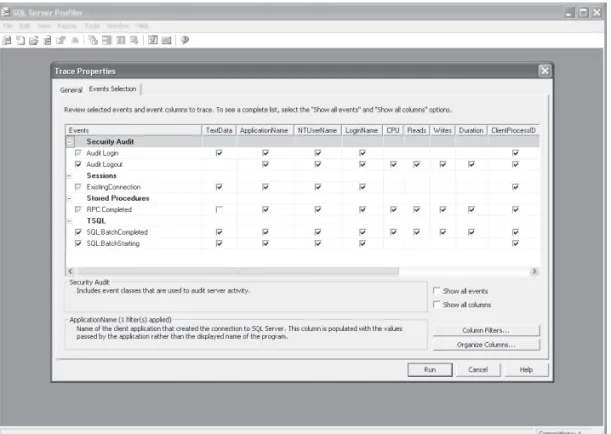The height and width of the screenshot is (434, 611).
Task: Uncheck CPU for Audit Logout
Action: click(393, 164)
